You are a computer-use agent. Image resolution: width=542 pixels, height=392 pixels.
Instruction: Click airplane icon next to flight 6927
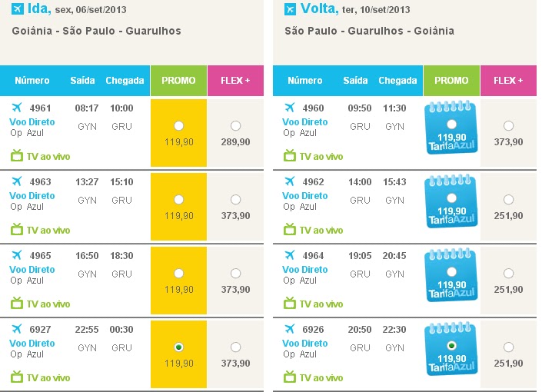[x=17, y=329]
